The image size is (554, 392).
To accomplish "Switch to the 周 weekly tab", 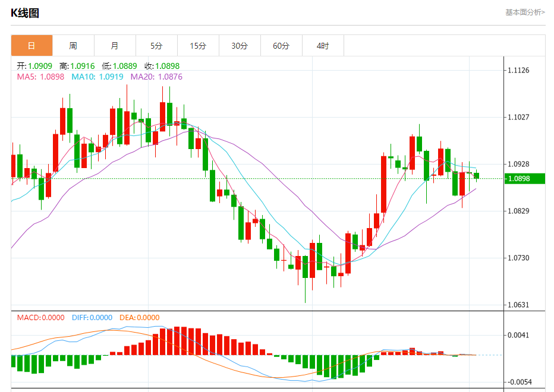I will pos(74,46).
